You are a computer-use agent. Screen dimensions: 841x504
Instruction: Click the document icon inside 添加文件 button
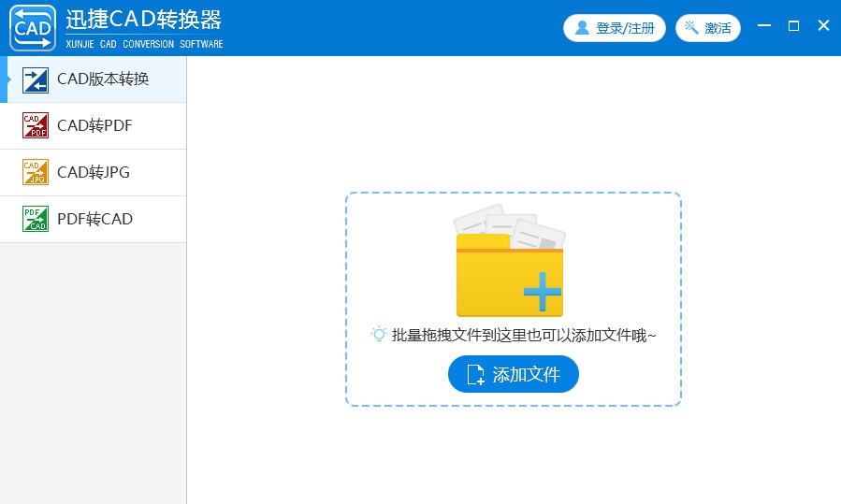tap(476, 375)
